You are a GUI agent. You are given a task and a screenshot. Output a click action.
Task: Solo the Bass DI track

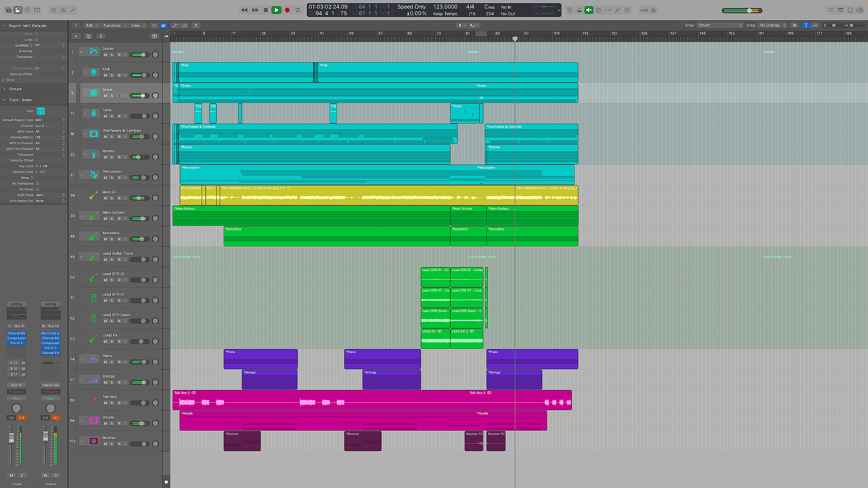[111, 198]
